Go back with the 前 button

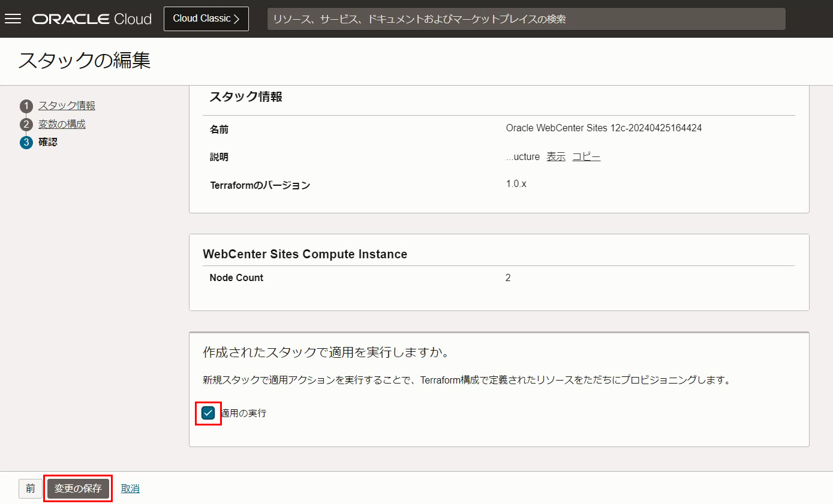[31, 488]
